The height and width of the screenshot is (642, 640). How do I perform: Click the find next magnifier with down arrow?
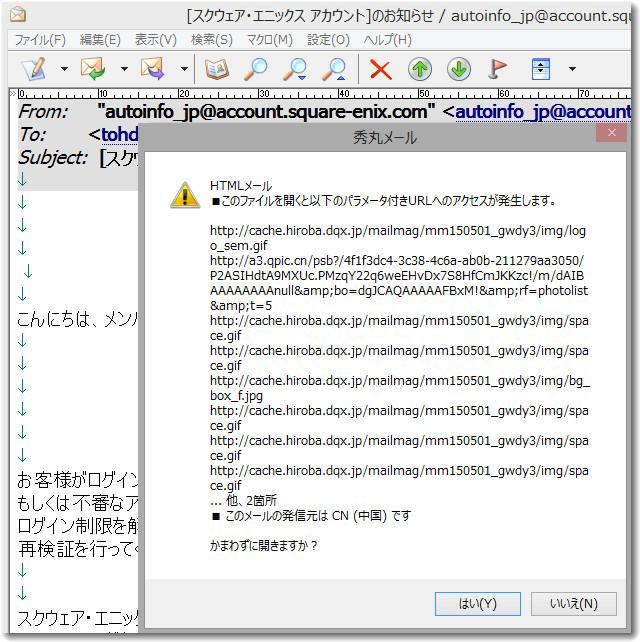(x=295, y=68)
